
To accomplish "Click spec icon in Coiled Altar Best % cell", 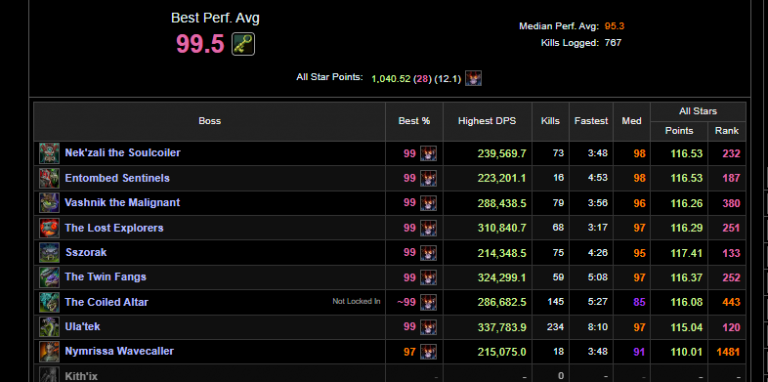I will tap(428, 302).
